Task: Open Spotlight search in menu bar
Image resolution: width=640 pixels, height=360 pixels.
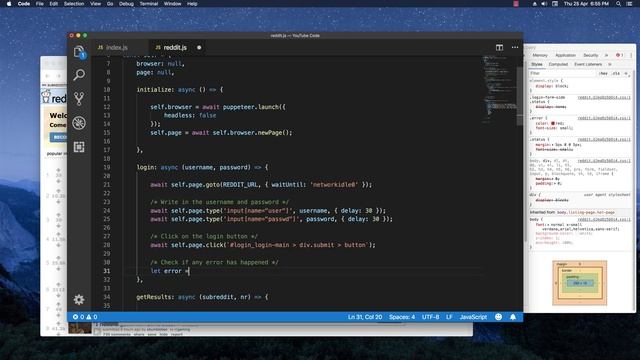Action: coord(618,4)
